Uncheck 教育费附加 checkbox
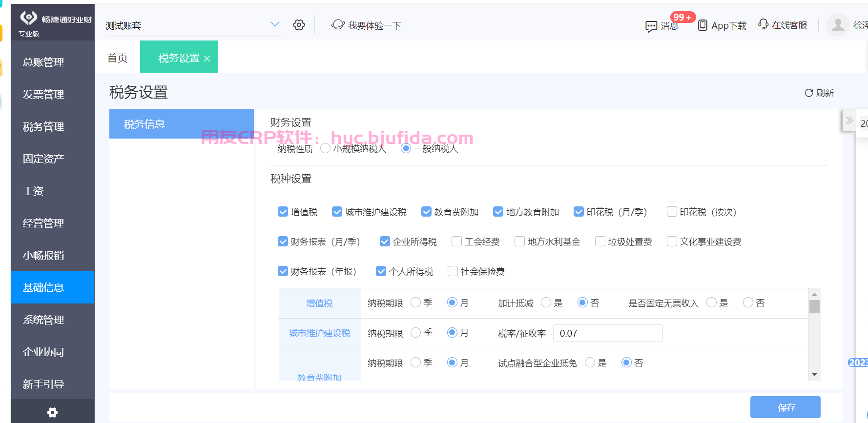Viewport: 868px width, 423px height. point(426,212)
